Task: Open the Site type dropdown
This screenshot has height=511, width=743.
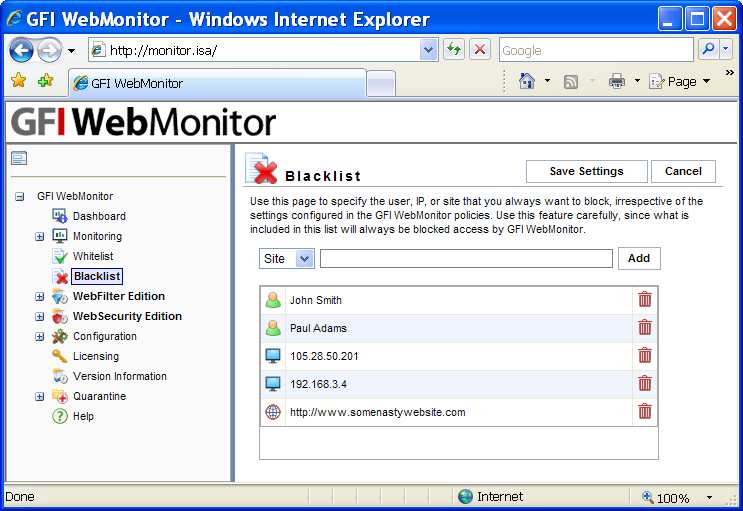Action: pos(305,259)
